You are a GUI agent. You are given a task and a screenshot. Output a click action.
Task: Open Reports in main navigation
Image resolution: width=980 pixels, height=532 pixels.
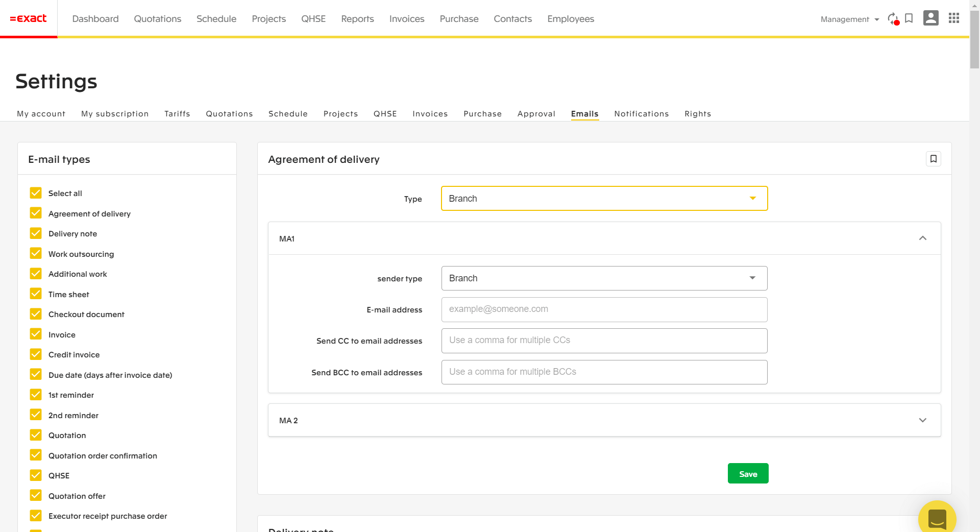click(x=358, y=19)
